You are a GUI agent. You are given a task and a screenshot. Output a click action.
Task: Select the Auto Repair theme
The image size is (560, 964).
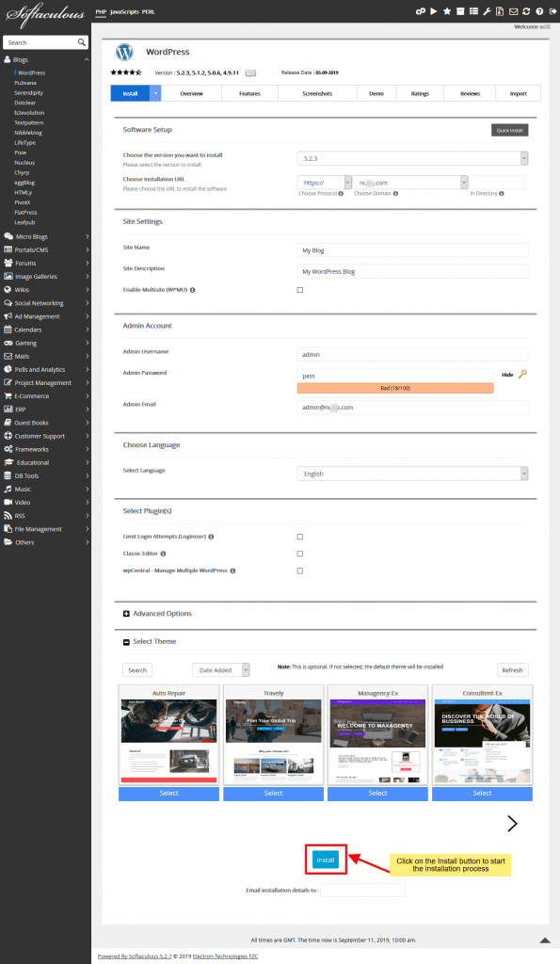pyautogui.click(x=169, y=793)
